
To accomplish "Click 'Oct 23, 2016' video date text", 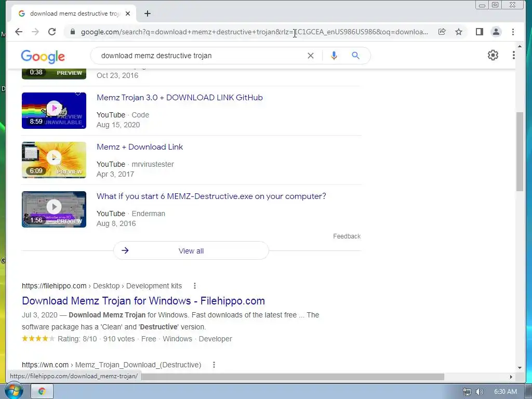I will tap(117, 75).
